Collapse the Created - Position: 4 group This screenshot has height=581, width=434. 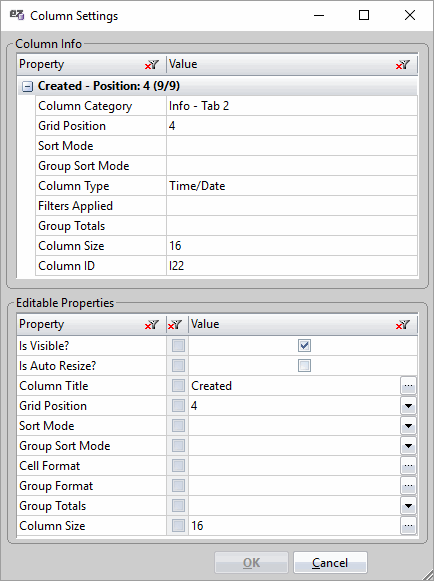pyautogui.click(x=27, y=87)
